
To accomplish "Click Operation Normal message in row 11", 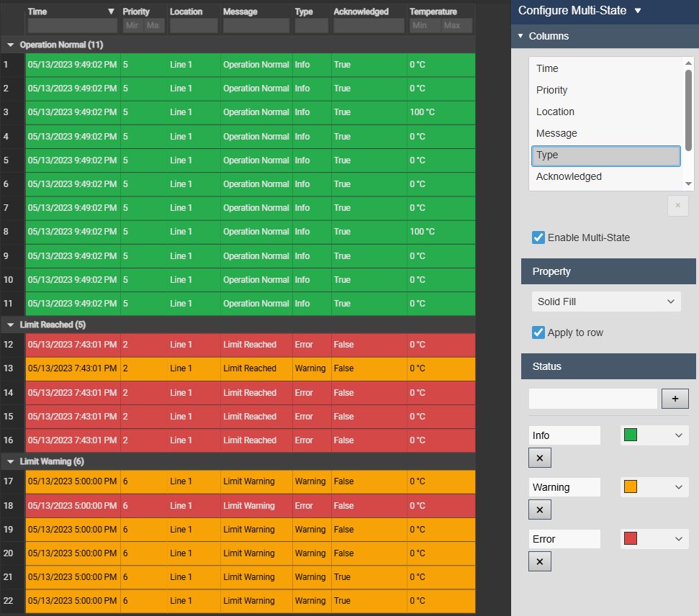I will coord(256,303).
